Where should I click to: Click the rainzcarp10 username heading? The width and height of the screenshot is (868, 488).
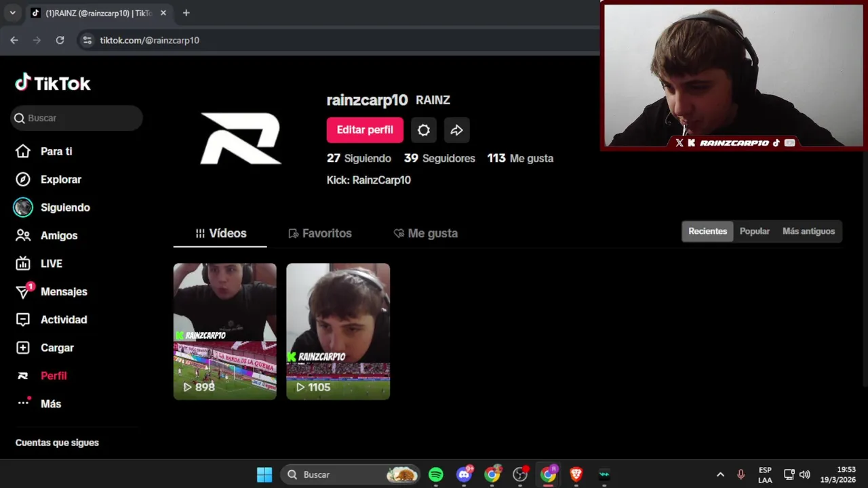click(367, 100)
